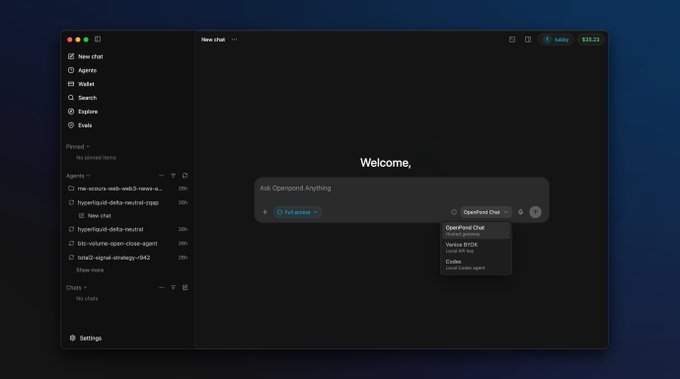Toggle the sidebar panel icon beside window controls
Image resolution: width=680 pixels, height=379 pixels.
click(98, 39)
